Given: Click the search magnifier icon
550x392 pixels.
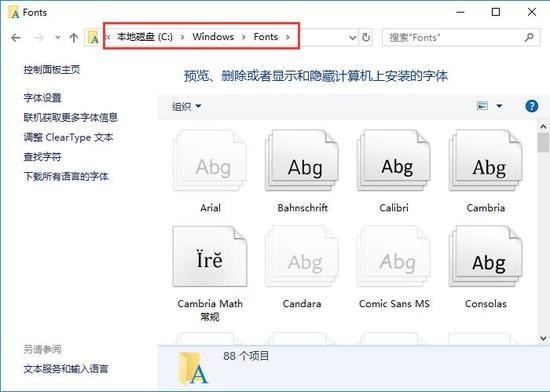Looking at the screenshot, I should pos(529,37).
